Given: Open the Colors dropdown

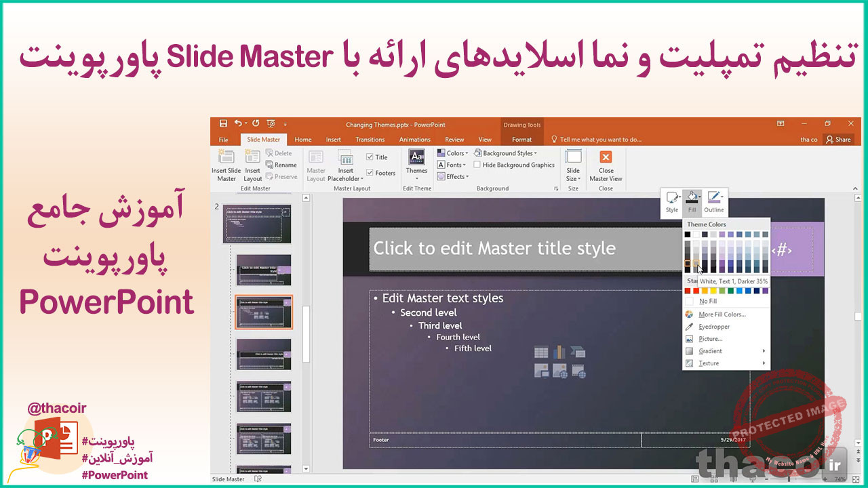Looking at the screenshot, I should pos(452,152).
